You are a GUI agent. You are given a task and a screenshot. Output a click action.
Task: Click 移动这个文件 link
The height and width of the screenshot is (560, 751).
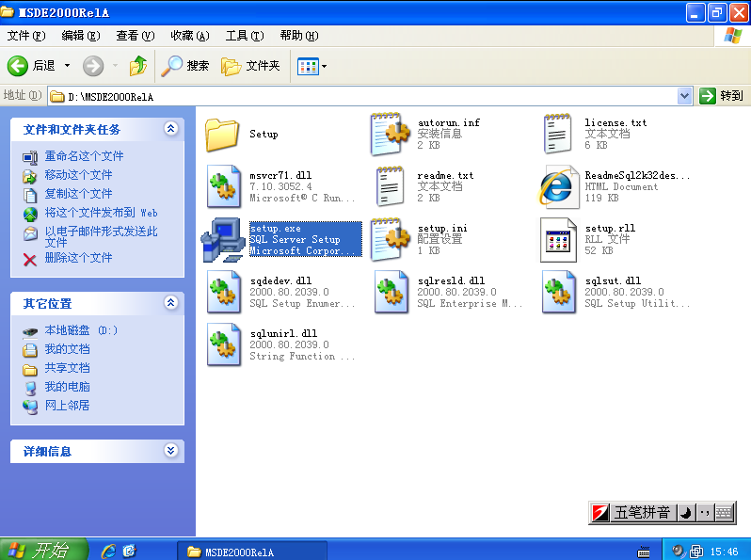click(78, 175)
